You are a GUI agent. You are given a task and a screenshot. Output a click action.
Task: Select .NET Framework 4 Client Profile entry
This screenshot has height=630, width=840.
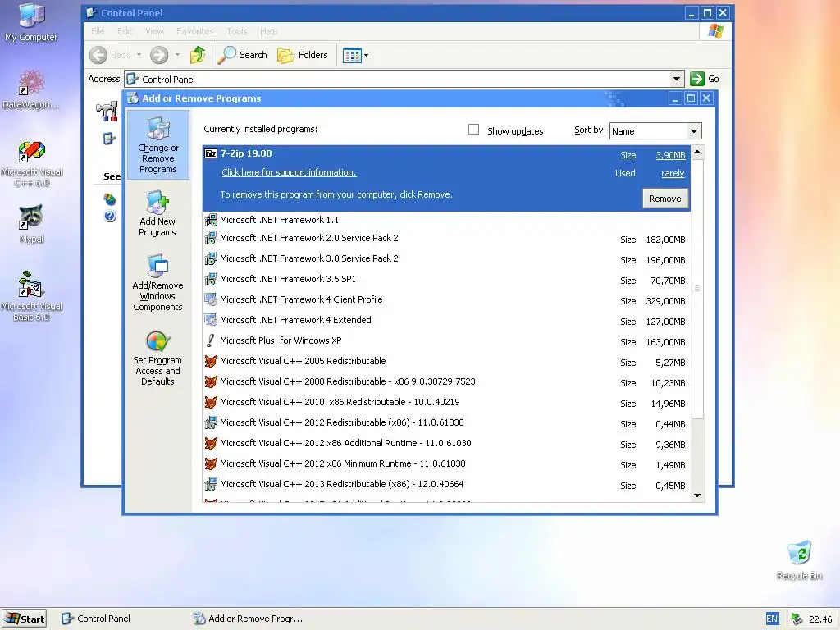(447, 300)
